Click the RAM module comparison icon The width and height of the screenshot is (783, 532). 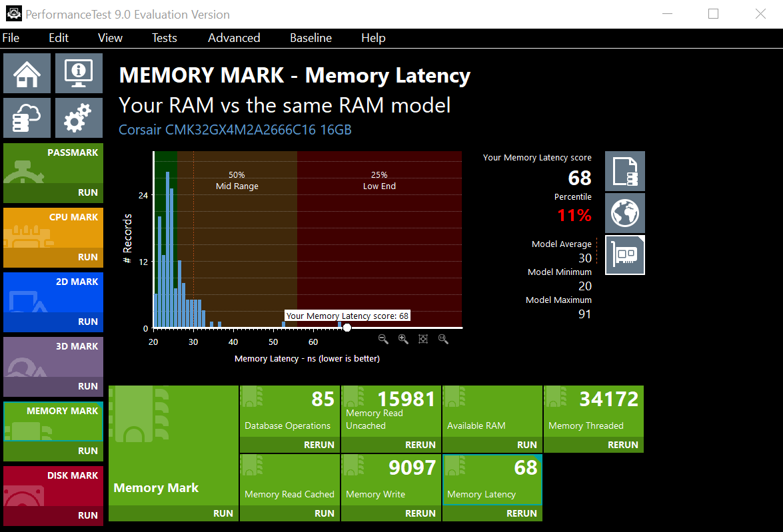(x=624, y=255)
